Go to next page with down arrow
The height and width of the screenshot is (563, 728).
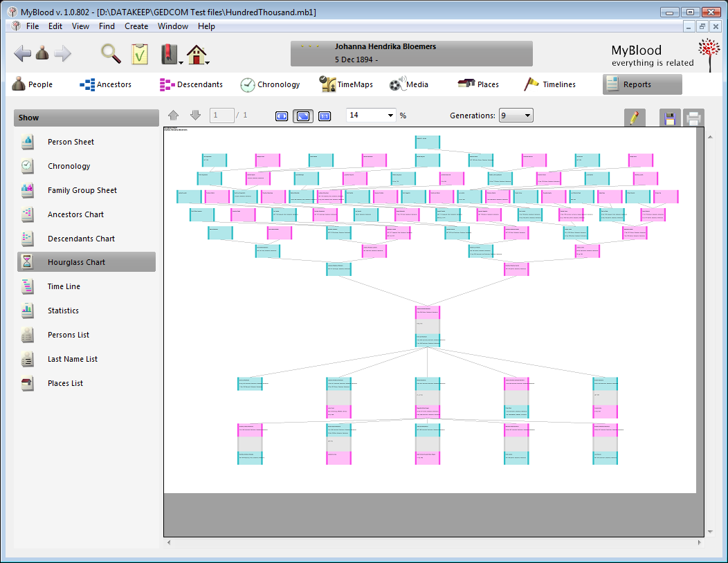pyautogui.click(x=195, y=115)
